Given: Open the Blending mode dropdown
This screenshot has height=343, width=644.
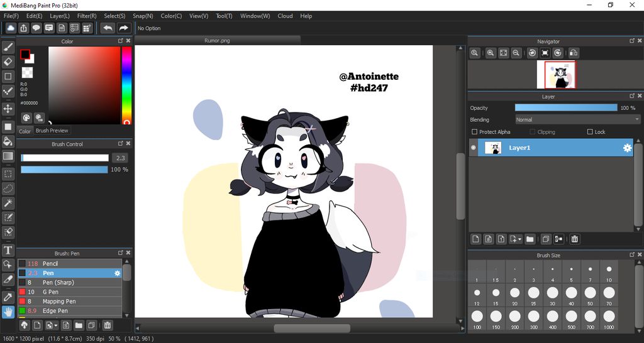Looking at the screenshot, I should [577, 120].
